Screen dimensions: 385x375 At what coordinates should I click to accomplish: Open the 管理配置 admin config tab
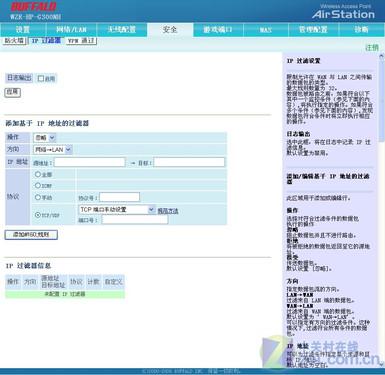pyautogui.click(x=313, y=30)
